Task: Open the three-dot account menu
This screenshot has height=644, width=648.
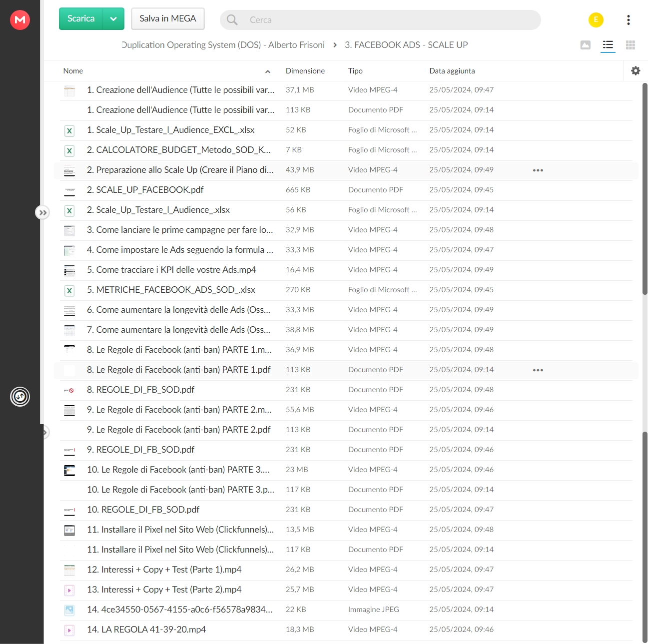Action: (629, 20)
